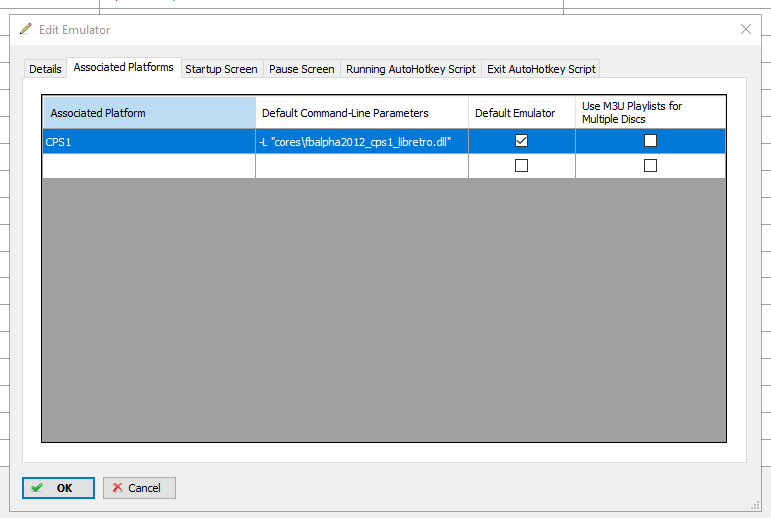Switch to the Details tab
Viewport: 771px width, 518px height.
(x=45, y=69)
